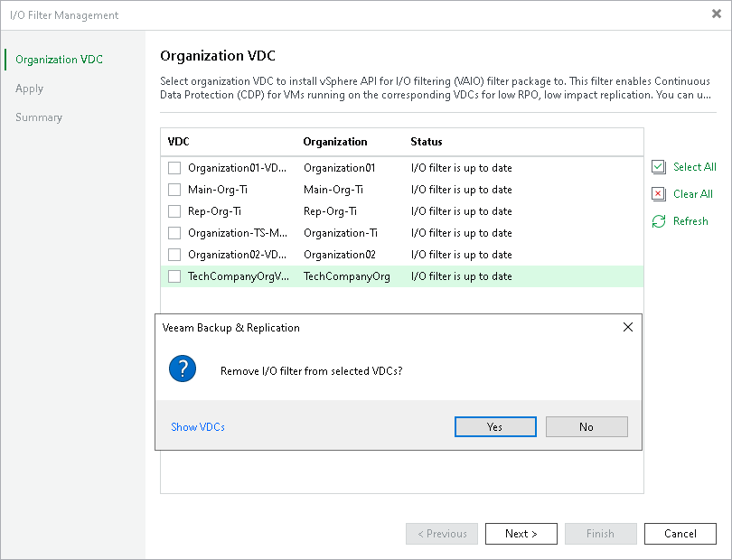Tick the Main-Org-Ti VDC checkbox

(x=174, y=190)
